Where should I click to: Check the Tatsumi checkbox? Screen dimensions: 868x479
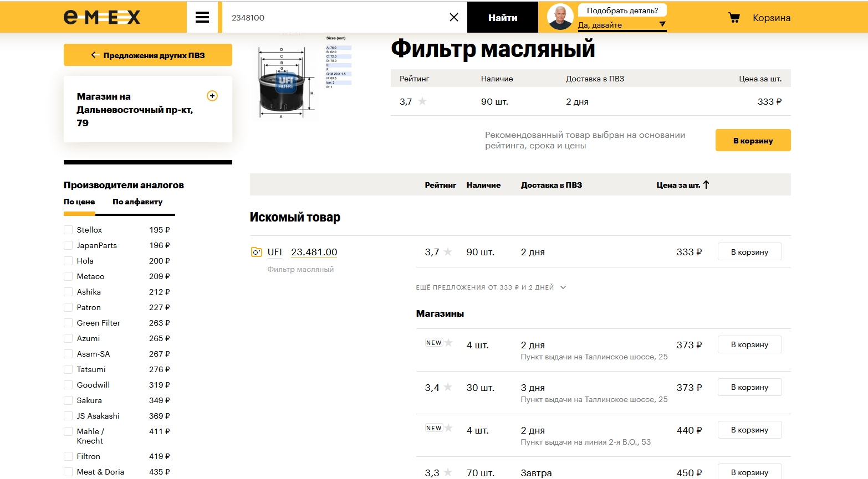tap(68, 369)
